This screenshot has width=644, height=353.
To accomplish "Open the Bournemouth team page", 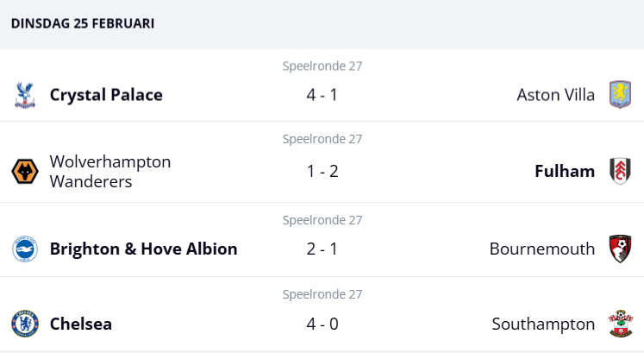I will tap(541, 249).
